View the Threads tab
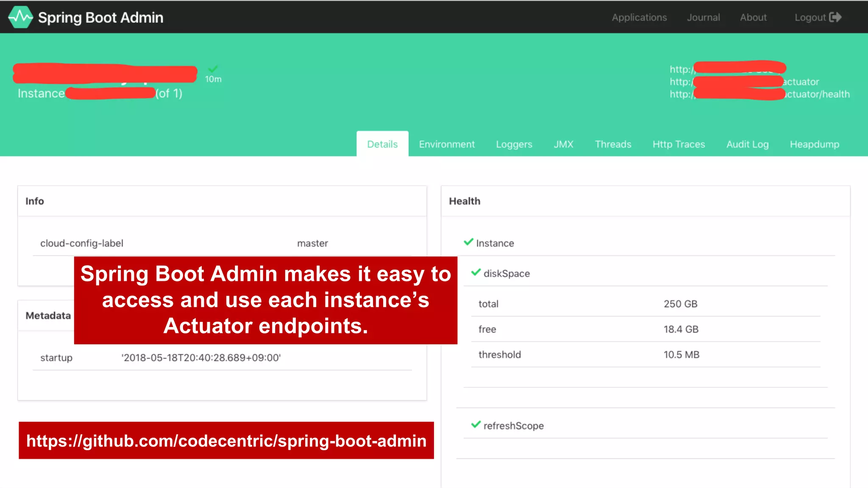868x488 pixels. (x=613, y=144)
